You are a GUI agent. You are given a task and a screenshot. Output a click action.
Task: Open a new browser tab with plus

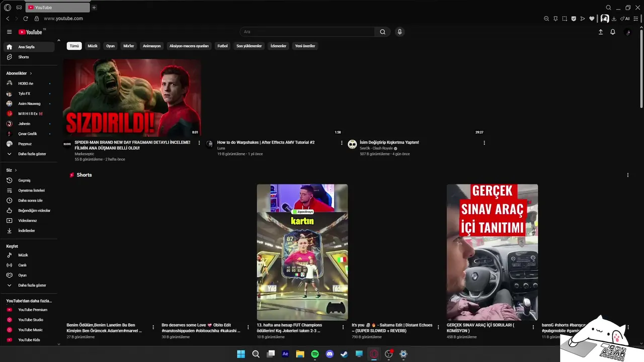click(x=94, y=8)
